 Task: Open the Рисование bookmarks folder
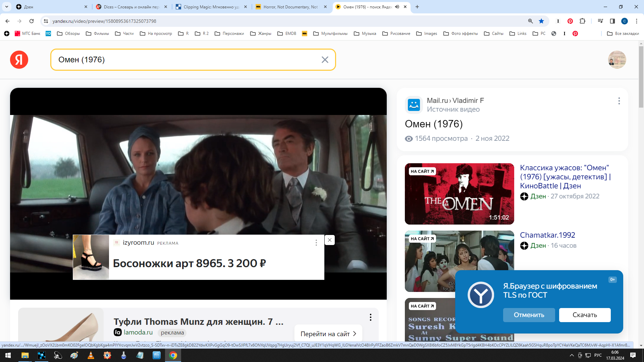(396, 34)
